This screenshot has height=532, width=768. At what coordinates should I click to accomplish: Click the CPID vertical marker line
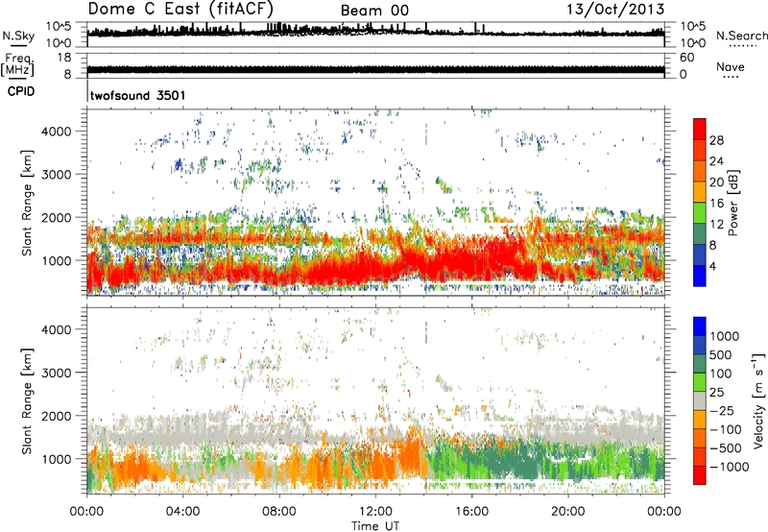[x=87, y=92]
